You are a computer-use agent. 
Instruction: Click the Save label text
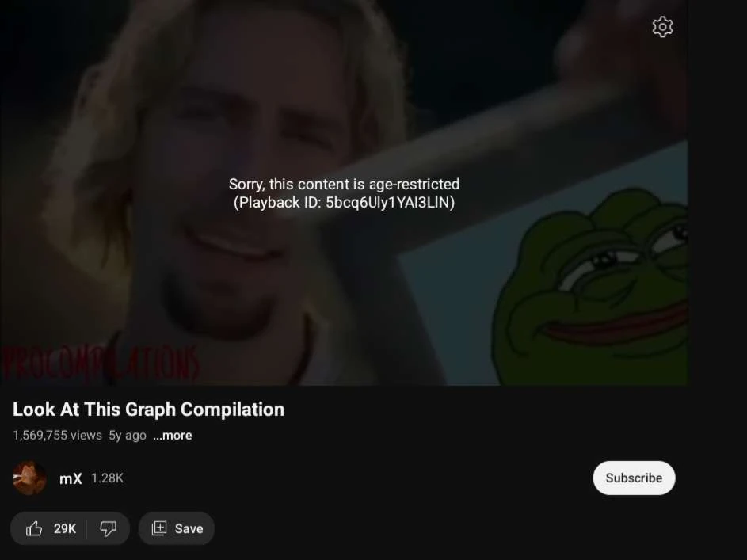189,528
